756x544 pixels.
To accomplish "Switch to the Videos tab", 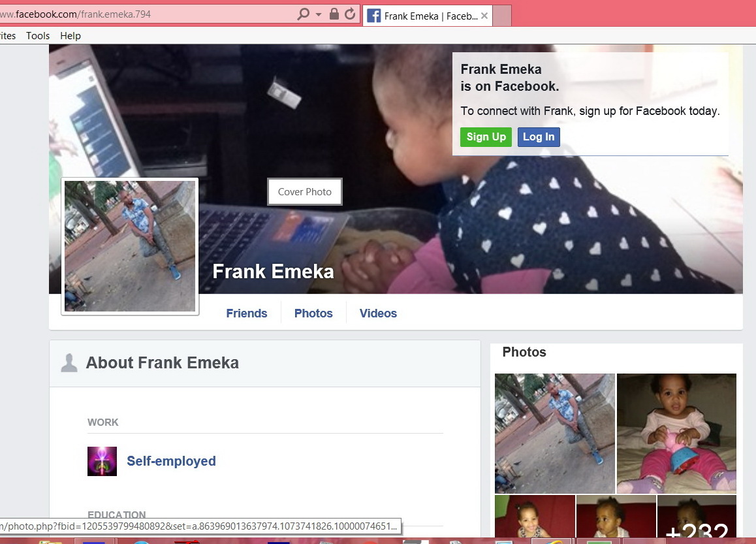I will (x=378, y=313).
